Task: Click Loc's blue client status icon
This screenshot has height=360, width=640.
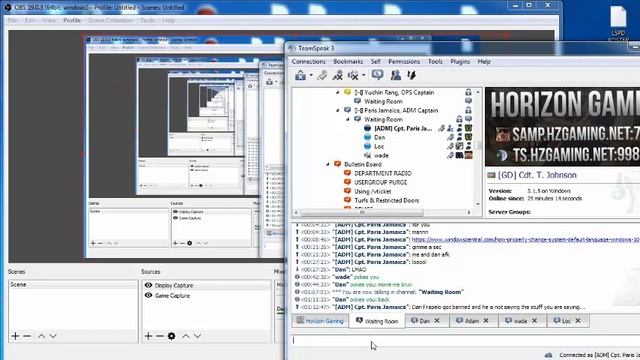Action: click(x=367, y=147)
